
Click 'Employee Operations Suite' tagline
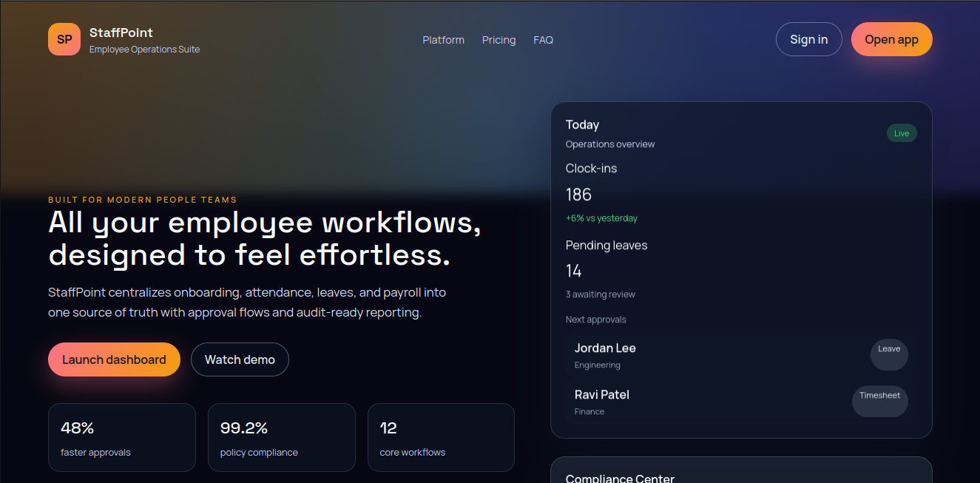click(x=144, y=50)
